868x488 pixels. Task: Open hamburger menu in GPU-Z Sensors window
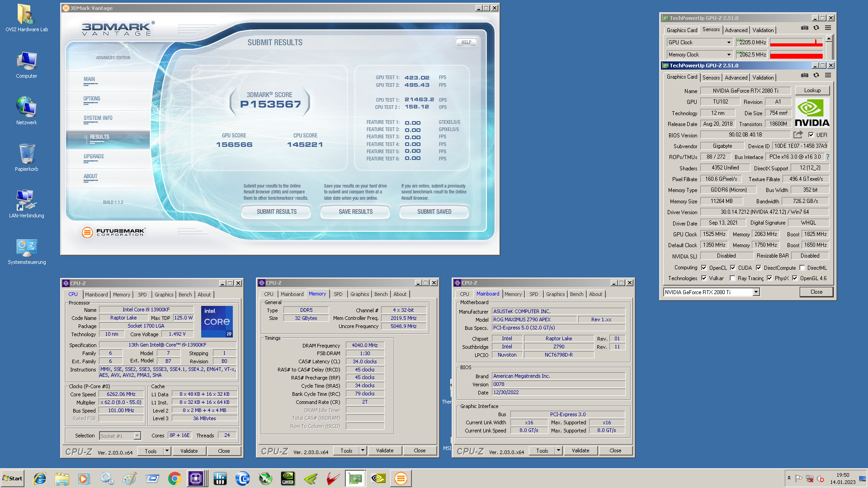(x=828, y=28)
